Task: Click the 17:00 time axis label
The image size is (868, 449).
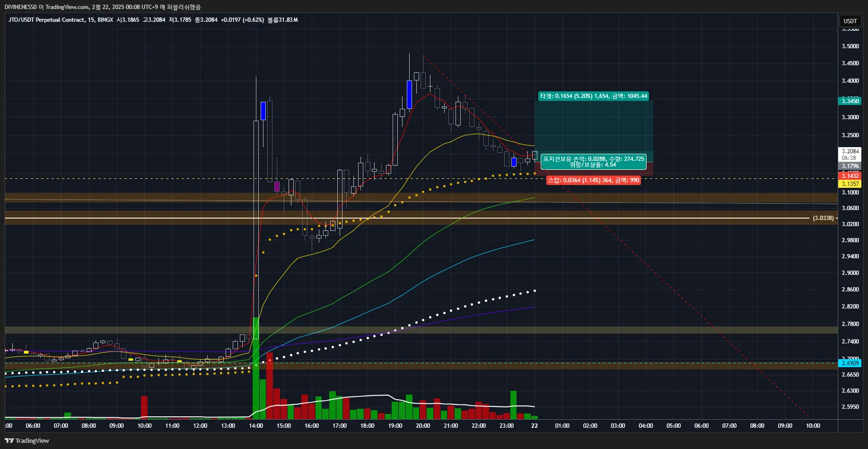Action: (x=340, y=426)
